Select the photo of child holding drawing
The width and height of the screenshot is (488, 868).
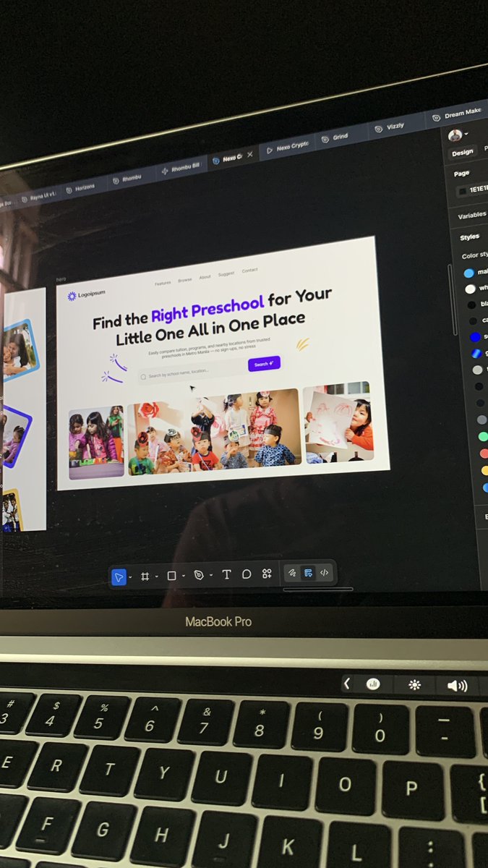(339, 422)
